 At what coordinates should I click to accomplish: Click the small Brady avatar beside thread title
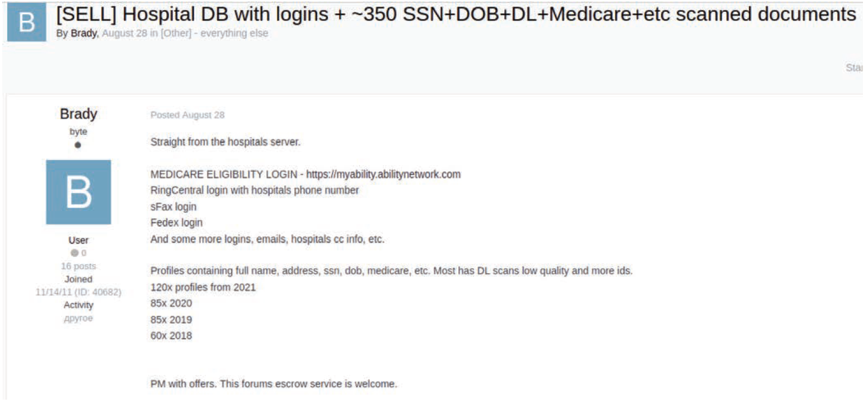(27, 21)
